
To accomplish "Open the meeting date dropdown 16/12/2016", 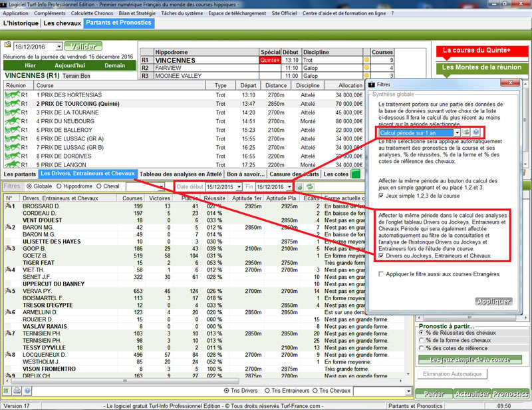I will coord(59,47).
